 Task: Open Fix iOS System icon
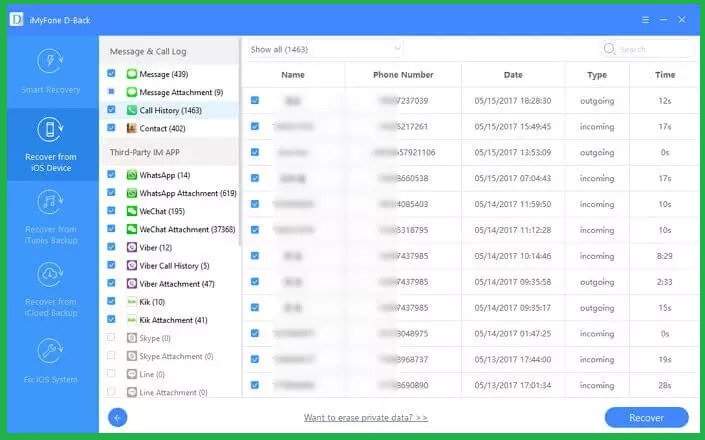click(50, 351)
